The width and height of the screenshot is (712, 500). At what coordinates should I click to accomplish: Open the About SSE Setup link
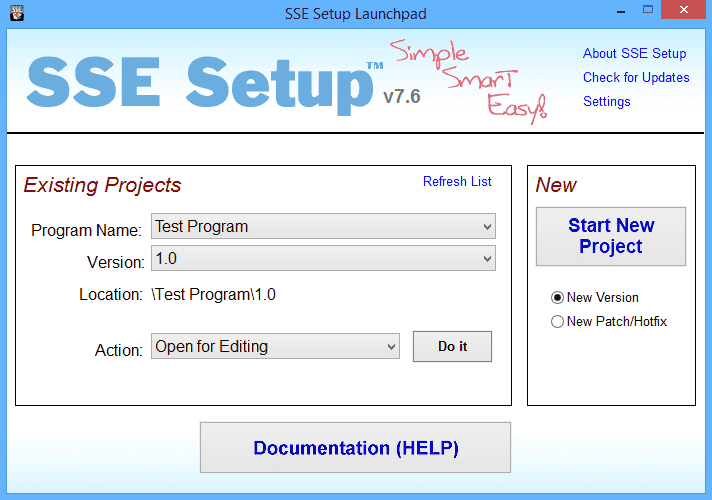[634, 53]
